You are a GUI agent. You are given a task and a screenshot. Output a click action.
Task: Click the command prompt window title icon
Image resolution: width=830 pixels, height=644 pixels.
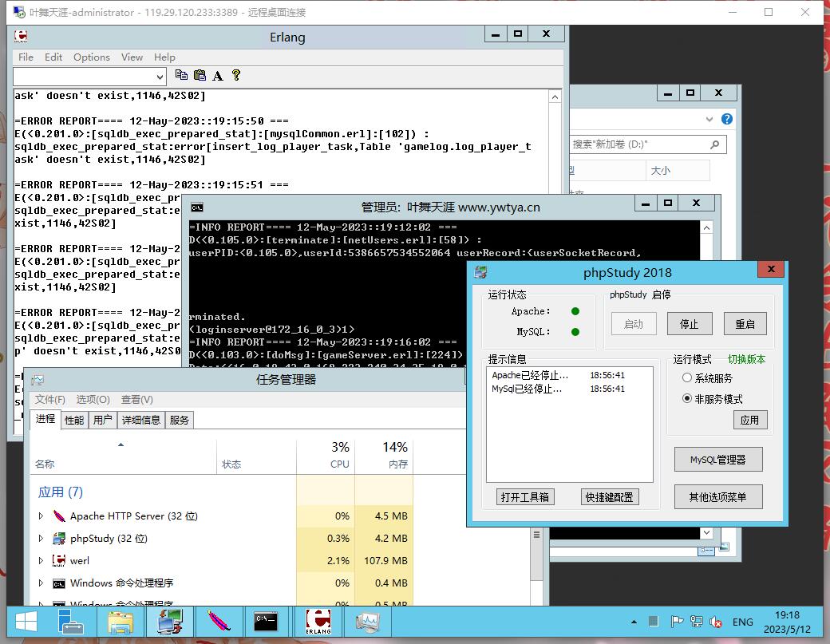(197, 207)
